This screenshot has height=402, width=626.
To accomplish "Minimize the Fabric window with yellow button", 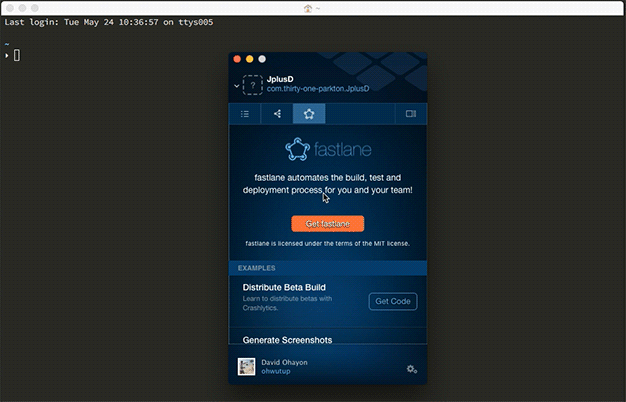I will click(250, 59).
